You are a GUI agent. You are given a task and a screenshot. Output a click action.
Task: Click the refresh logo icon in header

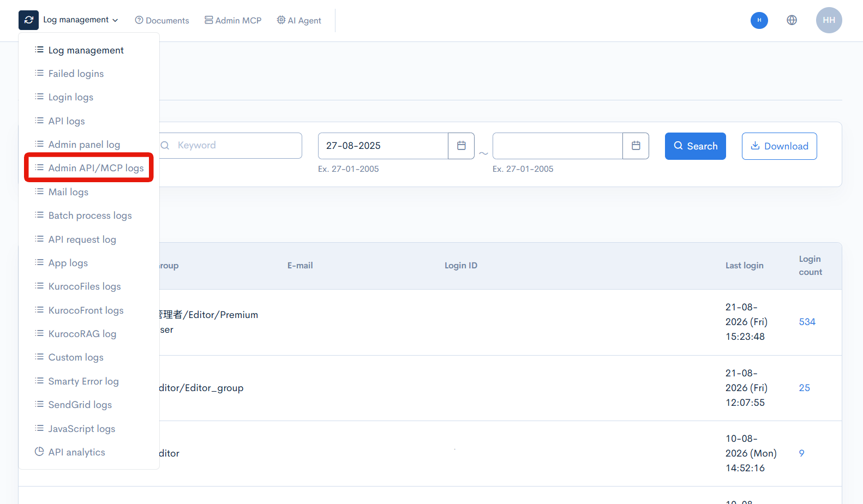[28, 20]
